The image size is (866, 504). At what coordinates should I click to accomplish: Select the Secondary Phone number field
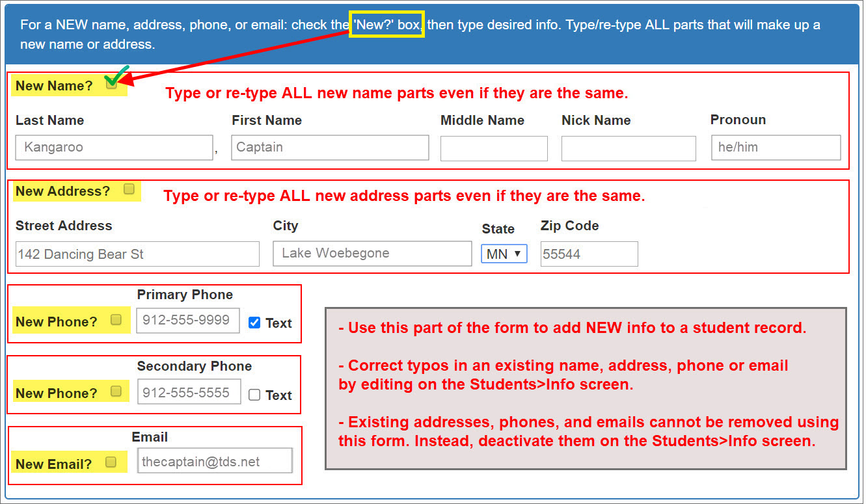tap(189, 391)
